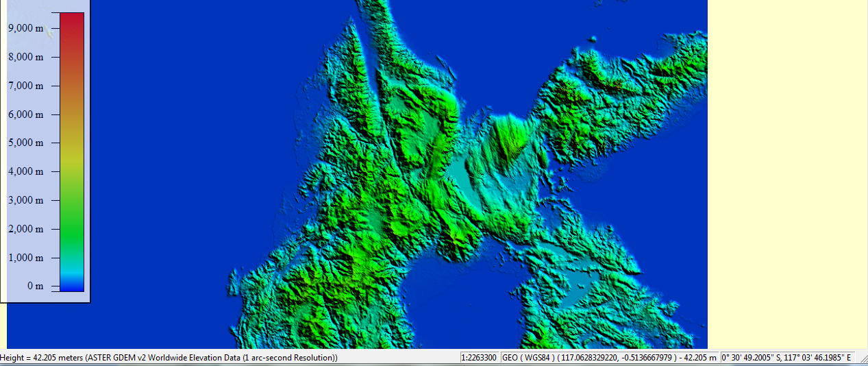The height and width of the screenshot is (366, 868).
Task: Click the '6,000 m' elevation legend label
Action: [25, 114]
